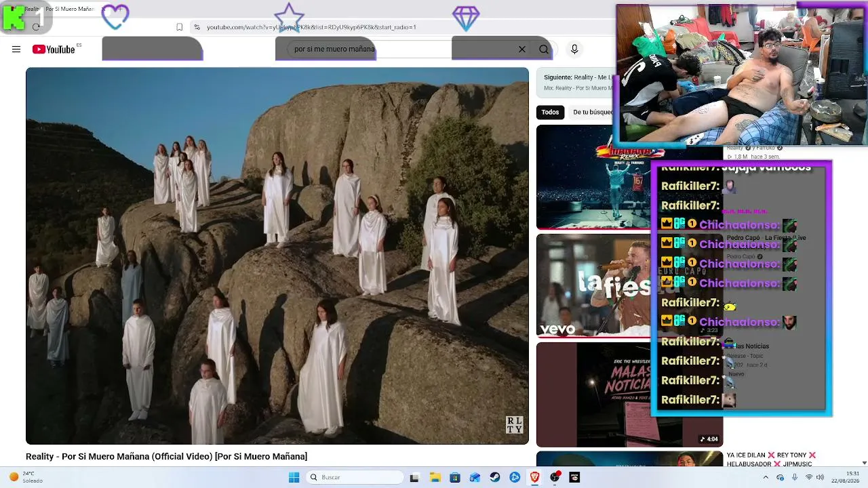
Task: Open site settings icon beside the URL
Action: click(x=197, y=27)
